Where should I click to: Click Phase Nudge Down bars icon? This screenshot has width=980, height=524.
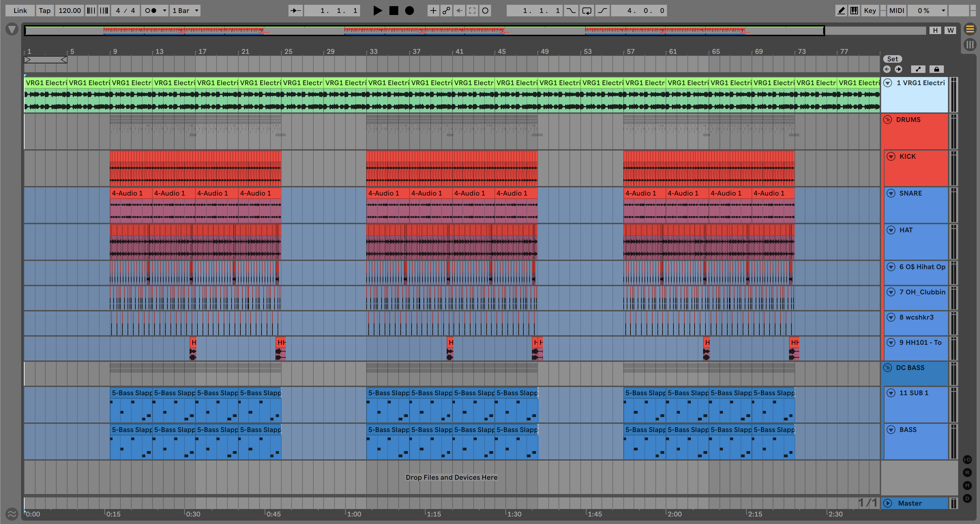pyautogui.click(x=91, y=11)
